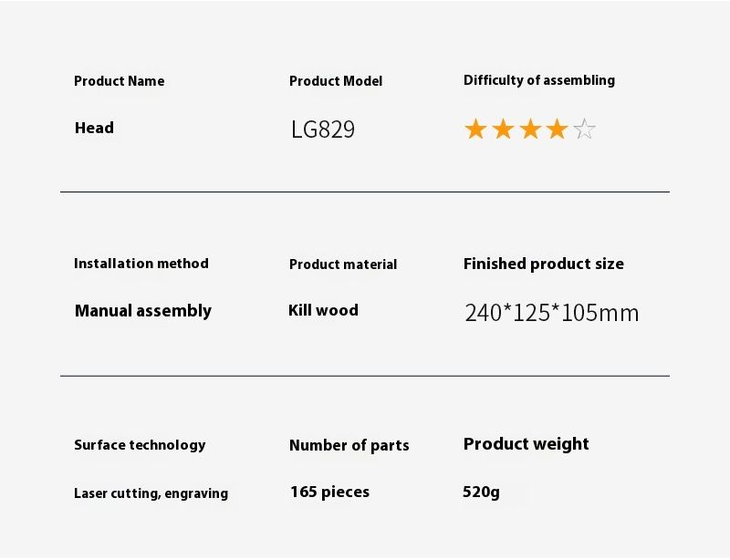Click the empty fifth difficulty star
730x560 pixels.
point(585,130)
